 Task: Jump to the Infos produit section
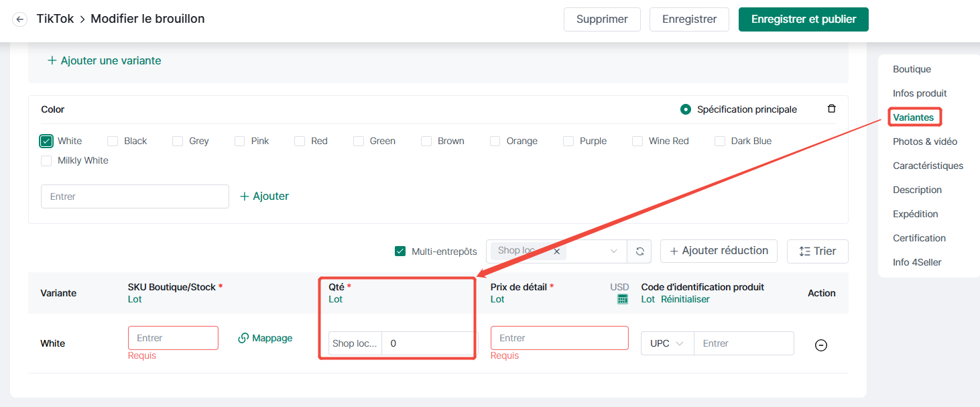point(920,93)
